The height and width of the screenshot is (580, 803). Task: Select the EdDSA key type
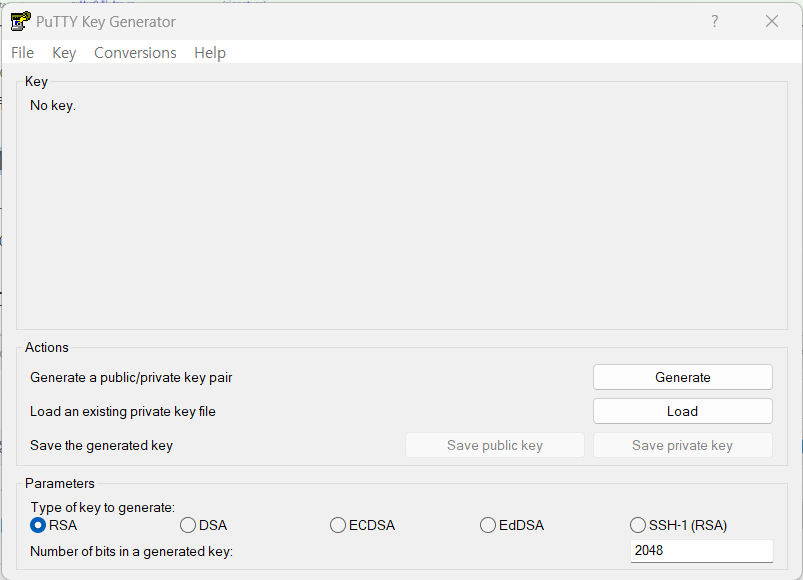512,525
